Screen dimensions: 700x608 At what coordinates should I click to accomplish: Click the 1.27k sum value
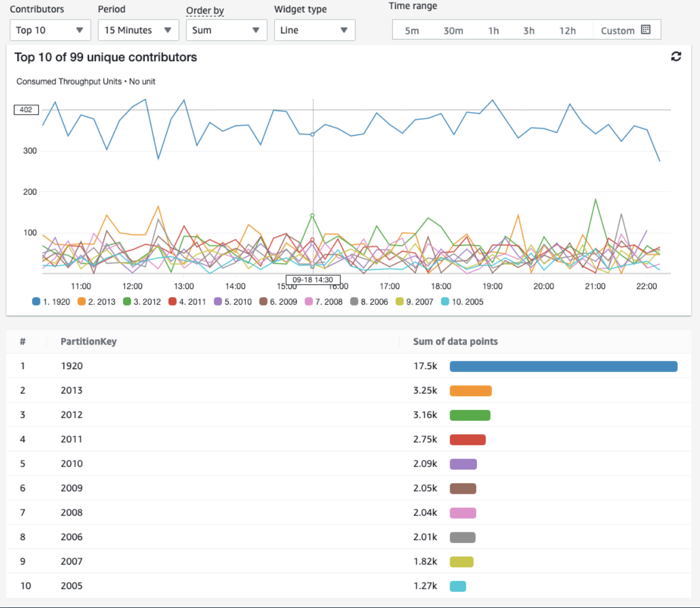tap(425, 586)
